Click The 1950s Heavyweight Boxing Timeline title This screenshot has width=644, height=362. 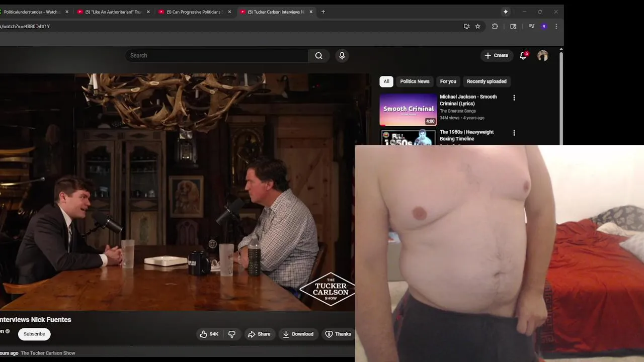467,135
